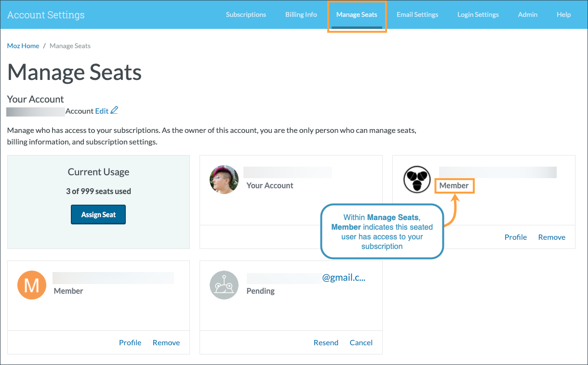Viewport: 588px width, 365px height.
Task: Switch to the Login Settings tab
Action: tap(478, 14)
